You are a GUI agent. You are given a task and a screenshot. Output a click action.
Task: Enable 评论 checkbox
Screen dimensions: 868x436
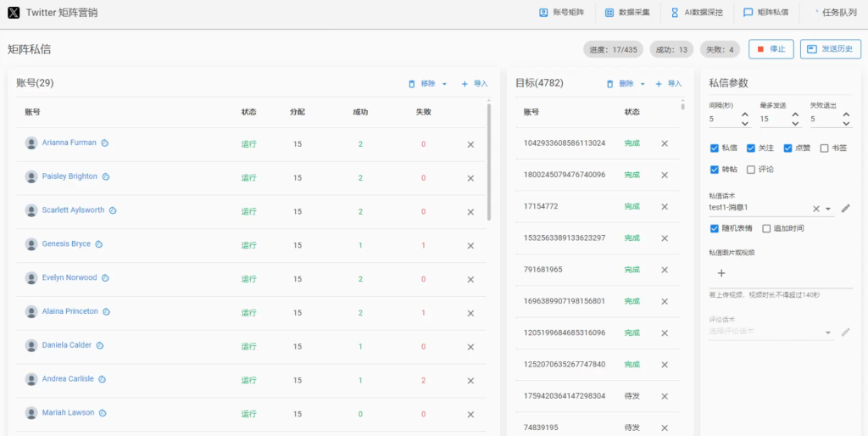[751, 170]
